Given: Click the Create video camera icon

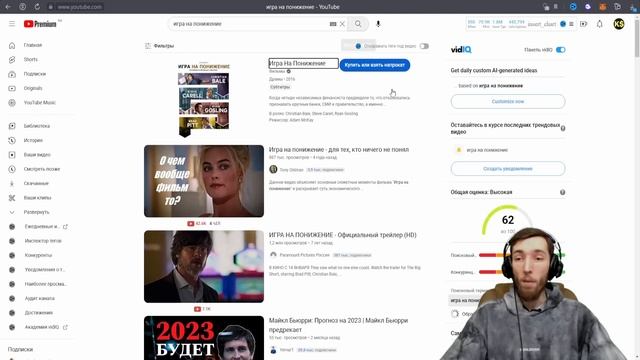Looking at the screenshot, I should point(584,24).
